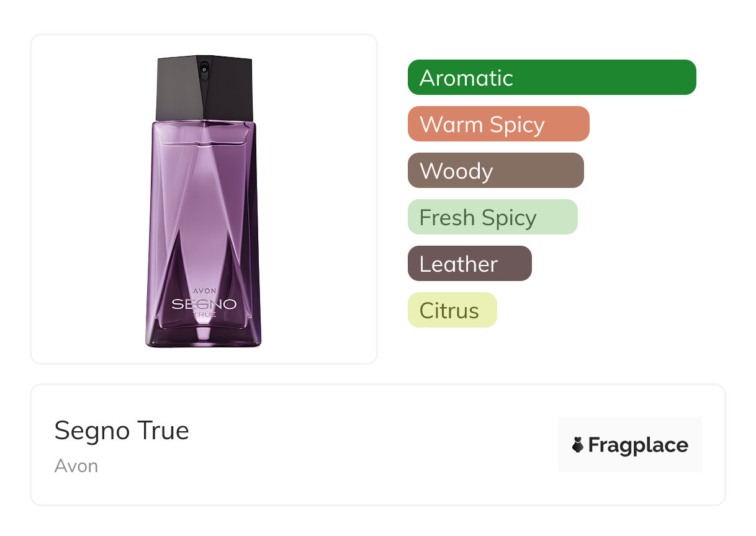
Task: Click the SEGNO lettering printed on the bottle
Action: (x=204, y=304)
